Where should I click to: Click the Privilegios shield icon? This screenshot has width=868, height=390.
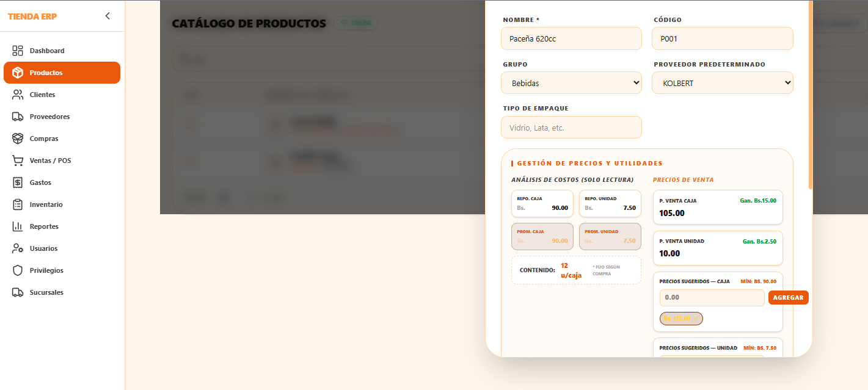coord(18,270)
